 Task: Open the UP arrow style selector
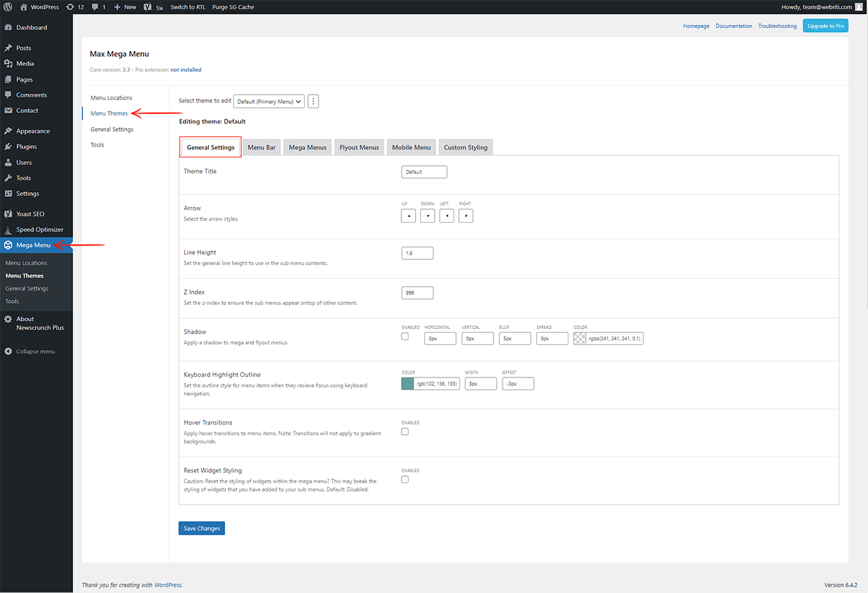point(409,216)
